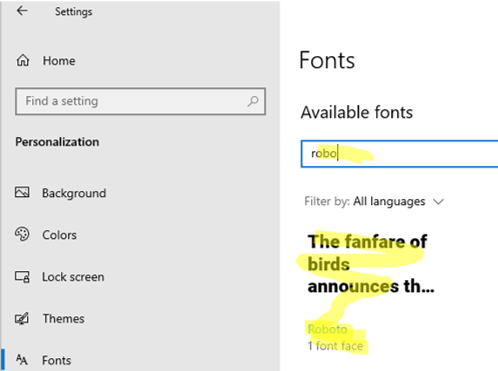Screen dimensions: 498x371
Task: Open the Filter by All languages dropdown
Action: (374, 201)
